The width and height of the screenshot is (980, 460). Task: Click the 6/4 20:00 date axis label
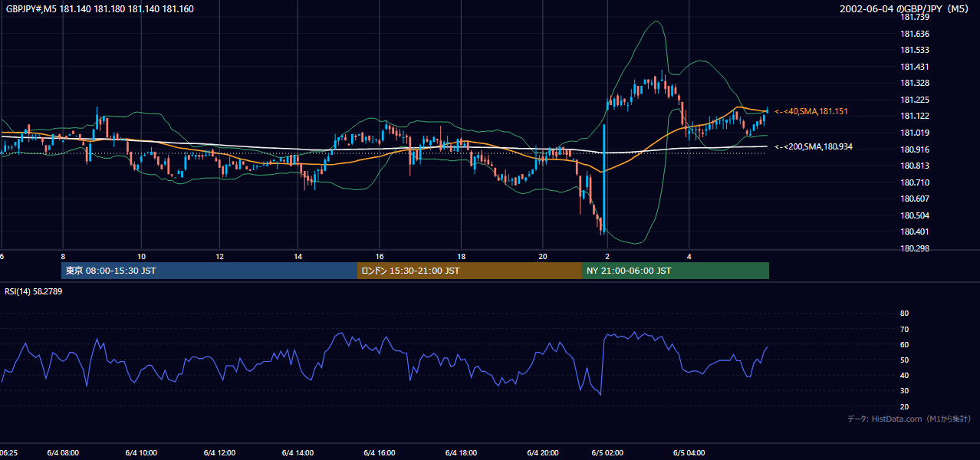[x=542, y=453]
